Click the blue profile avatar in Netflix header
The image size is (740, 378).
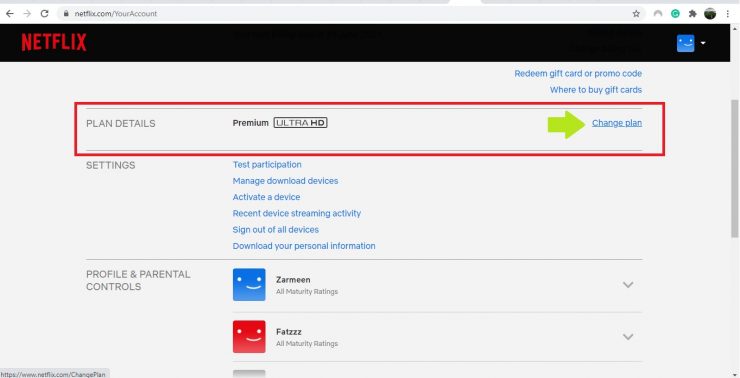(685, 43)
